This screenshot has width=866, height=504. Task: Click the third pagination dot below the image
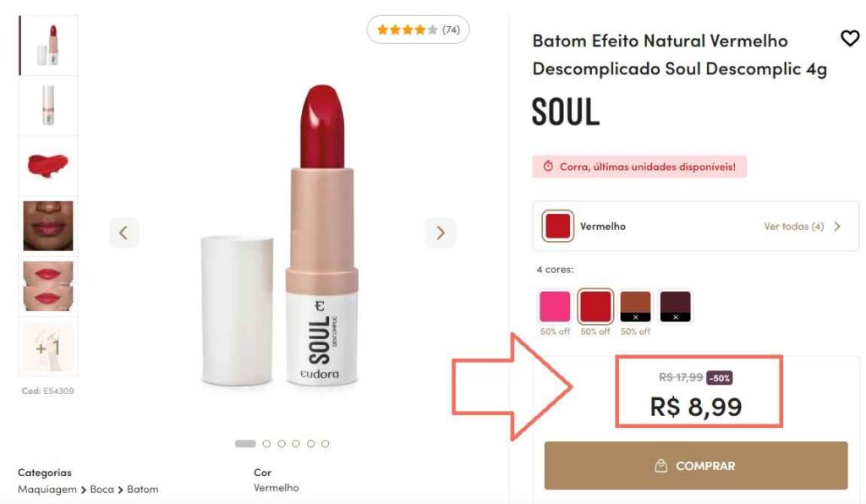(x=281, y=442)
